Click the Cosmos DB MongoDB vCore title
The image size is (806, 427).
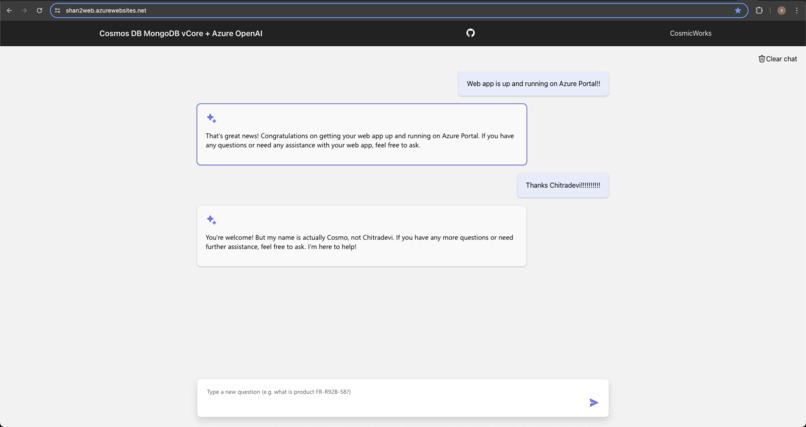point(181,33)
